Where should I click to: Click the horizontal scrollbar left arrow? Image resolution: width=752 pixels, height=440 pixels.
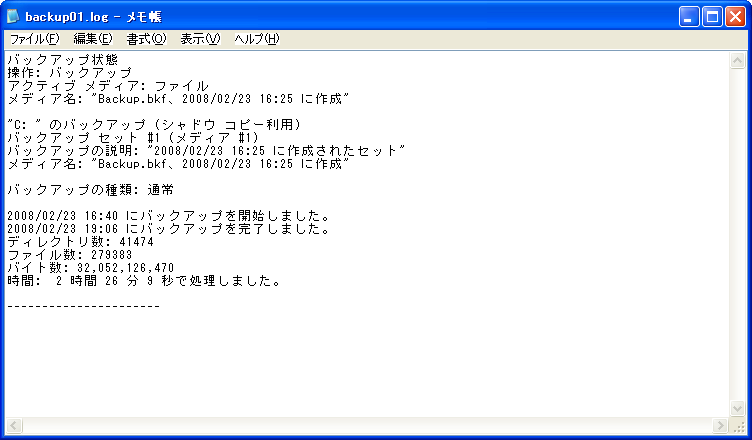point(14,426)
